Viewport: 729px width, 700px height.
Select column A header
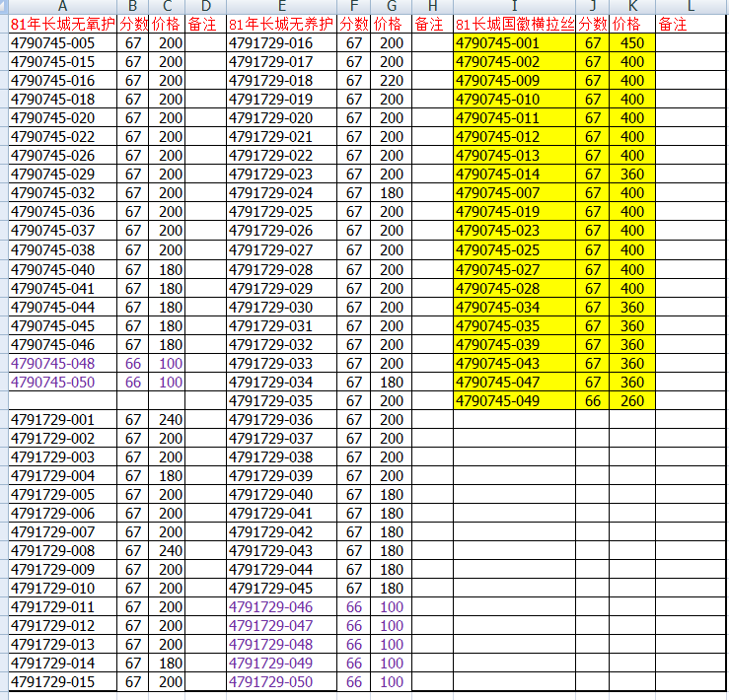coord(63,6)
